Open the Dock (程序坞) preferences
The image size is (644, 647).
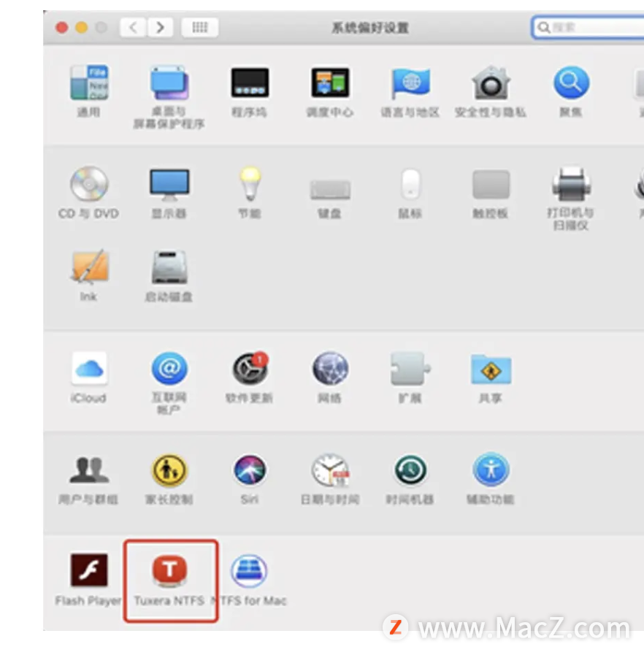point(250,83)
